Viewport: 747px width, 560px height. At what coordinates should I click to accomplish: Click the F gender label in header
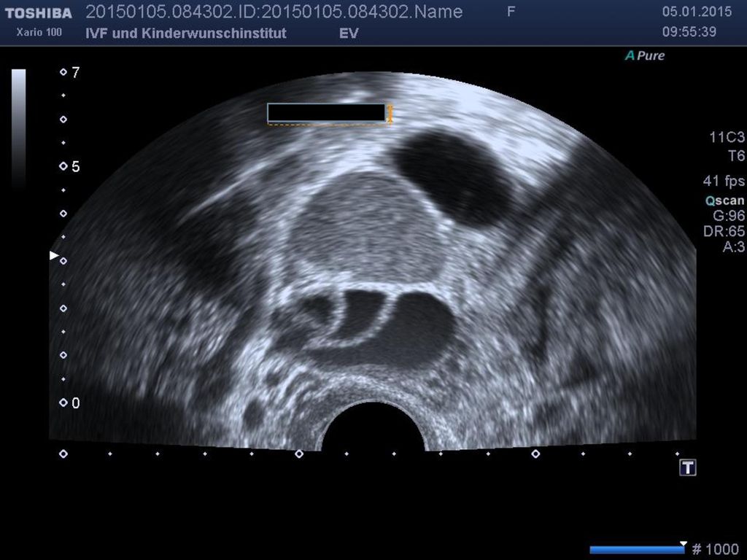coord(511,12)
